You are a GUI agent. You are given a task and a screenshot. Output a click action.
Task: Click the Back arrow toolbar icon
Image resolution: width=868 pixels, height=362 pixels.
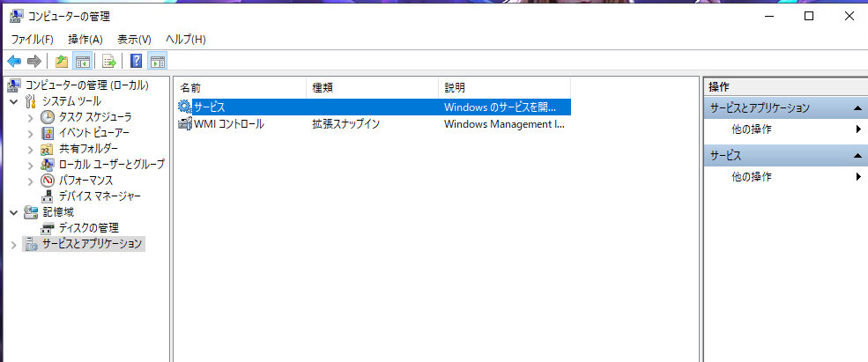(14, 61)
